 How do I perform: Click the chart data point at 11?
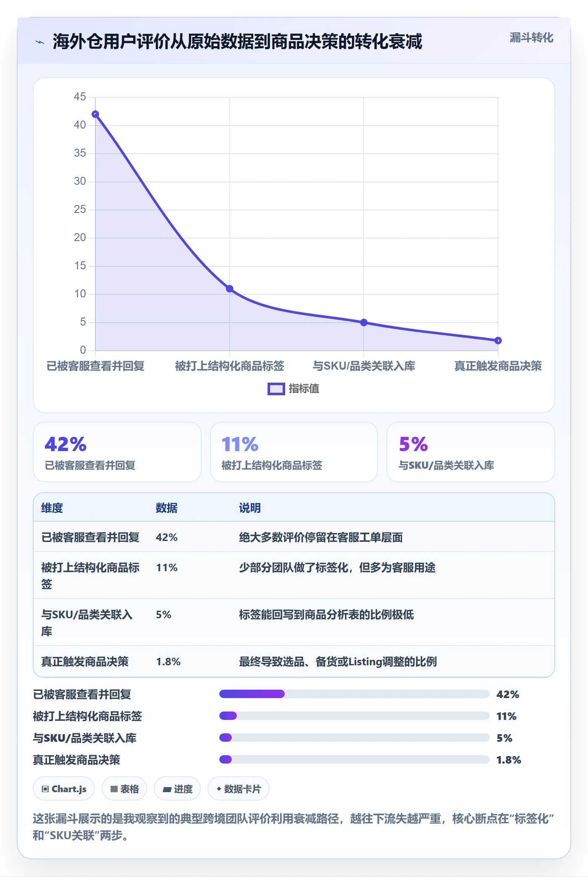[x=229, y=289]
